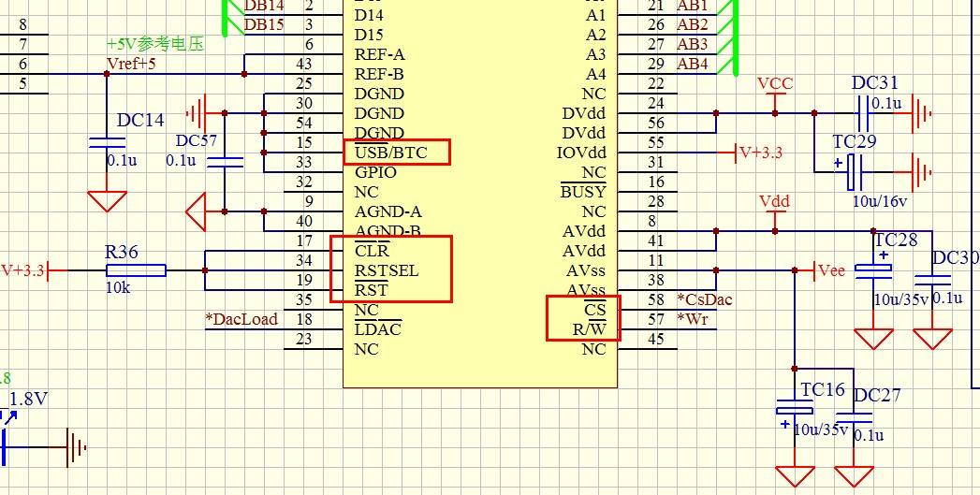Select the DB15 bus net label
This screenshot has height=495, width=980.
click(264, 24)
